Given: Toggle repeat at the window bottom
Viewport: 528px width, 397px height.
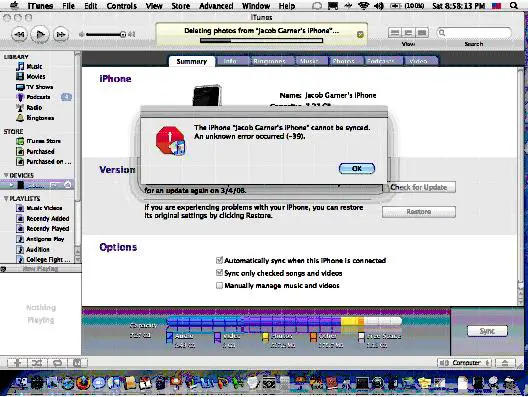Looking at the screenshot, I should click(57, 363).
